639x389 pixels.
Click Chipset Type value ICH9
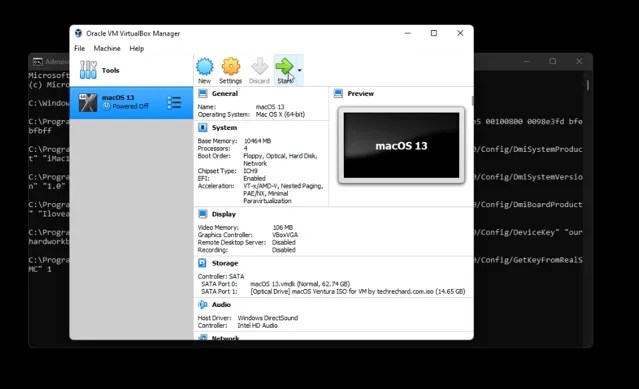pyautogui.click(x=250, y=171)
